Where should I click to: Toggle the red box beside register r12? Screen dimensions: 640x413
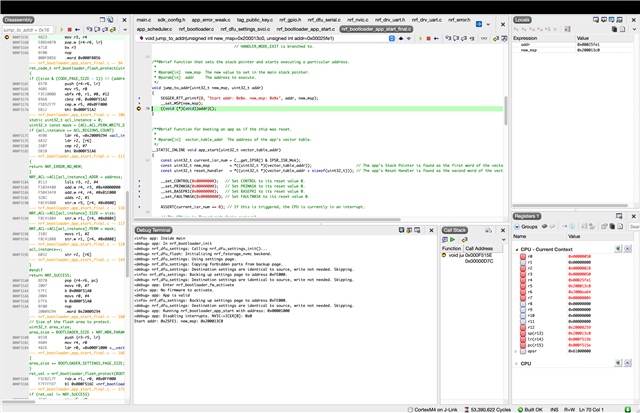[523, 327]
